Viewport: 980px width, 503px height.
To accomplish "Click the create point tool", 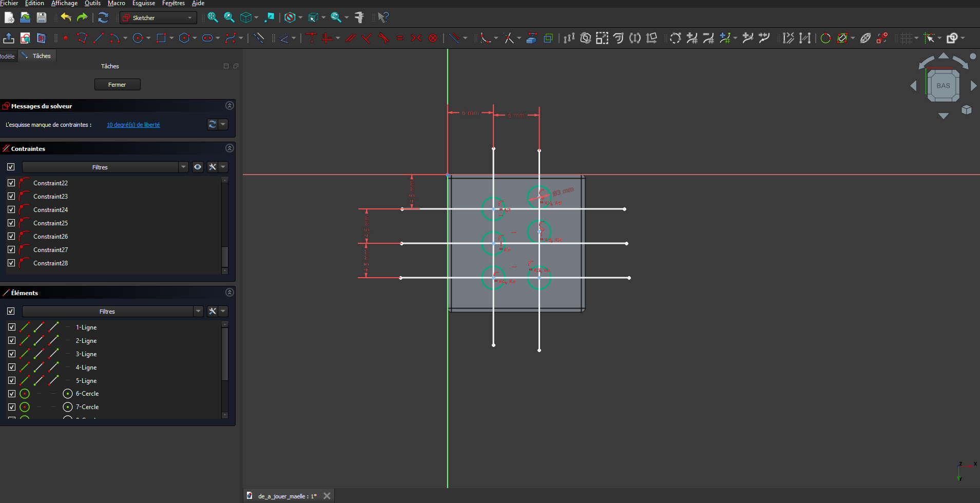I will pos(66,38).
